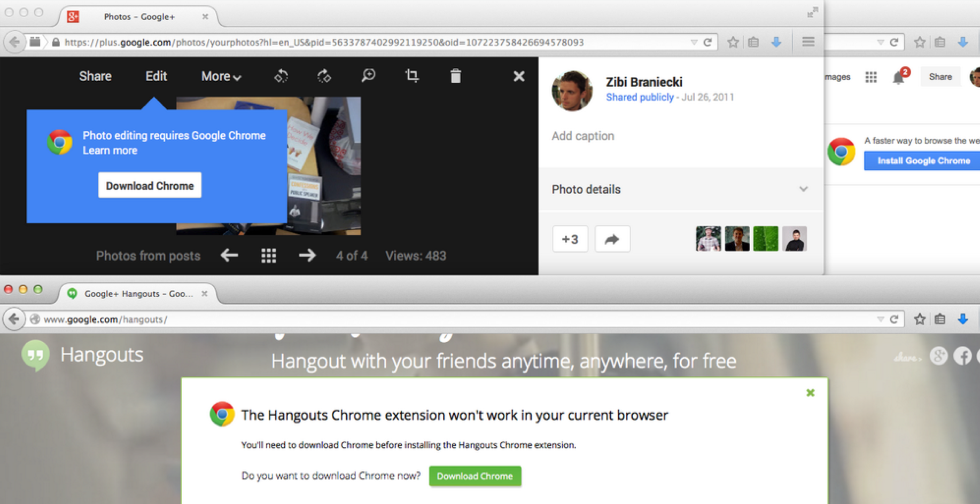Image resolution: width=980 pixels, height=504 pixels.
Task: Click the Learn more link
Action: coord(110,151)
